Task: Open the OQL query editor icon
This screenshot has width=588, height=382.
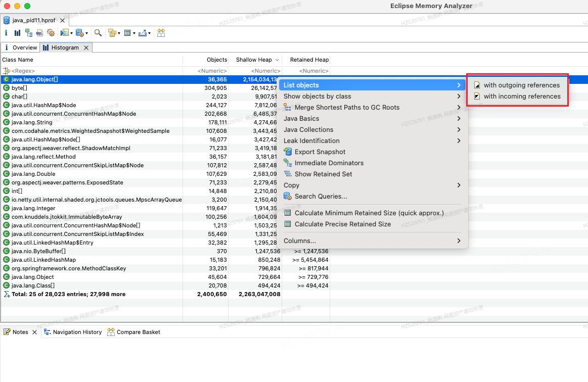Action: [39, 33]
